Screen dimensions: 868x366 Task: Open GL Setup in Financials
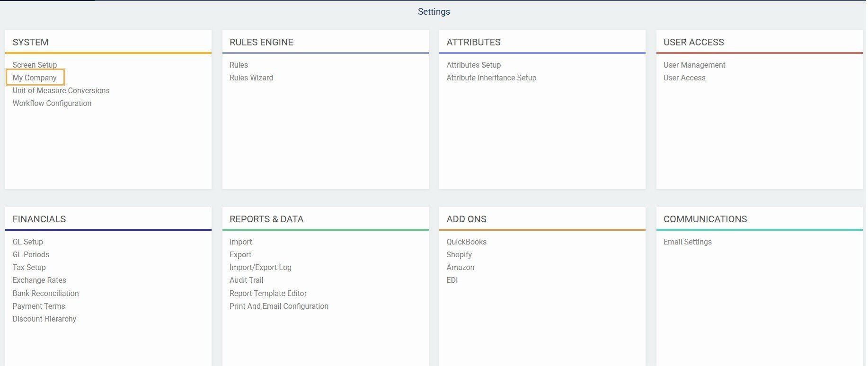pyautogui.click(x=27, y=242)
